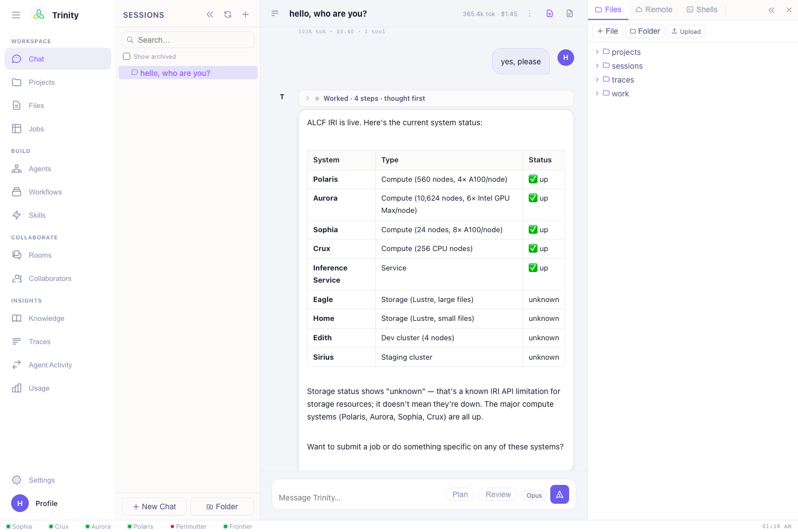Screen dimensions: 798x532
Task: Open Chat in the workspace sidebar
Action: 58,59
